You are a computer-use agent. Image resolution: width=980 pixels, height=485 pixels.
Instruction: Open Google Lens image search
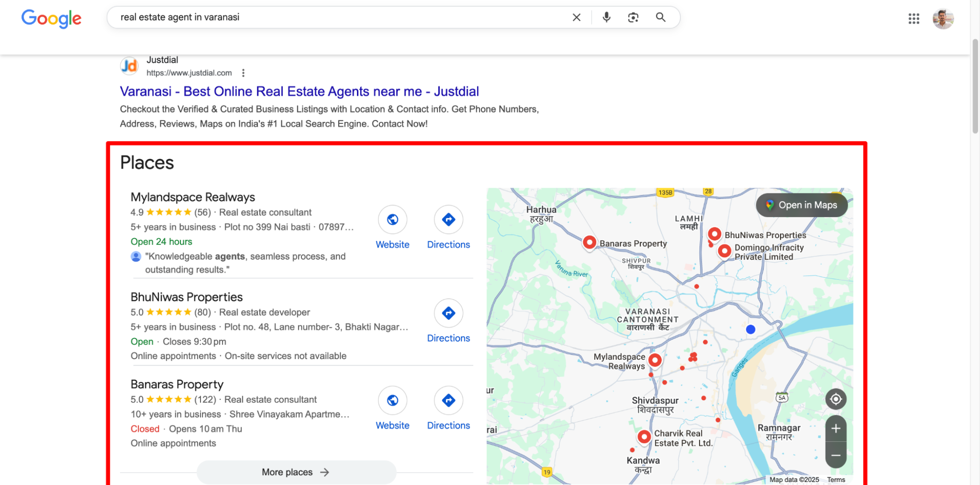632,17
